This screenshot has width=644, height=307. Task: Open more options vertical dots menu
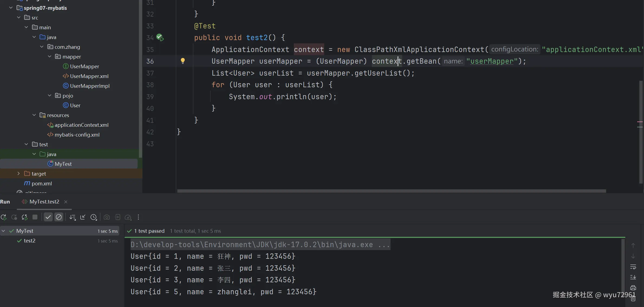138,217
